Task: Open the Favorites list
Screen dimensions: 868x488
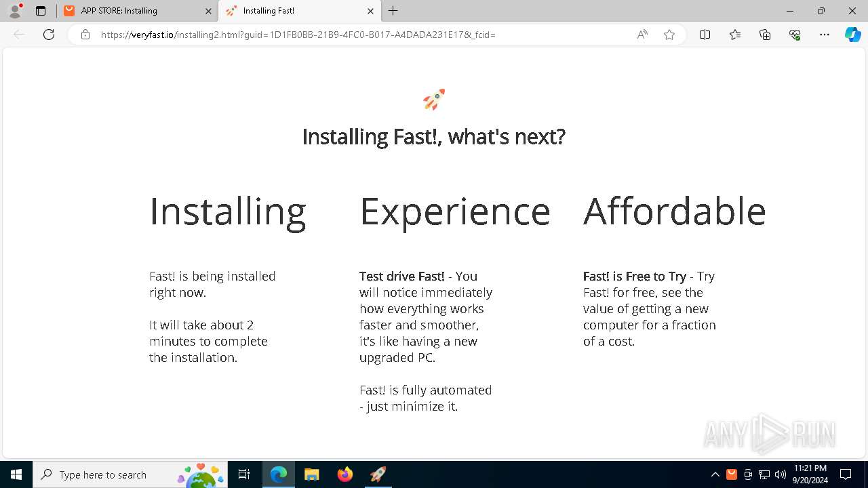Action: (735, 35)
